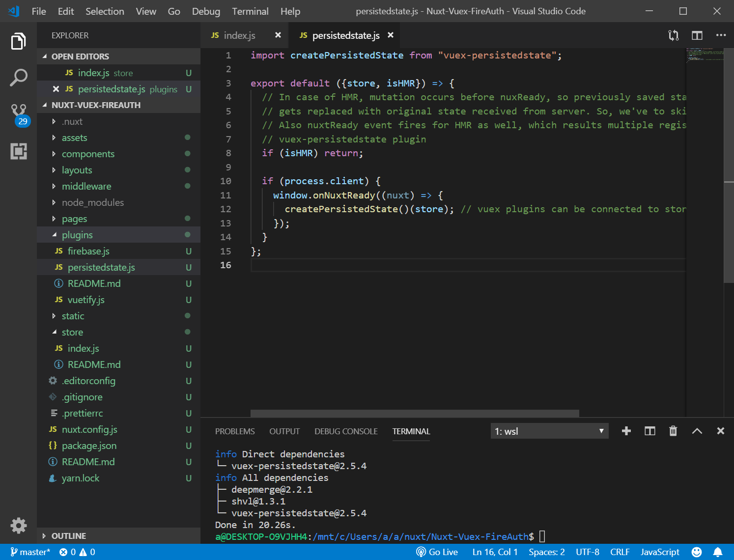Open .prettierrc from explorer
734x560 pixels.
[118, 413]
